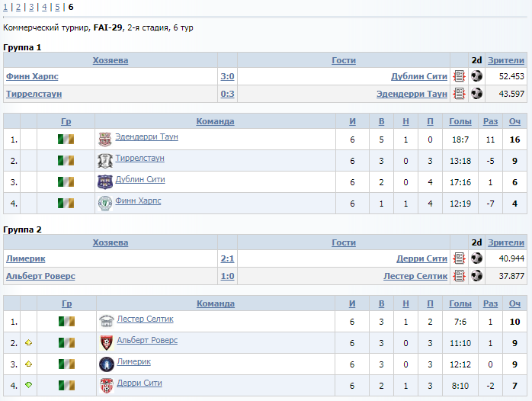Click Хозяева header in Group 2 matches
532x401 pixels.
pos(111,242)
